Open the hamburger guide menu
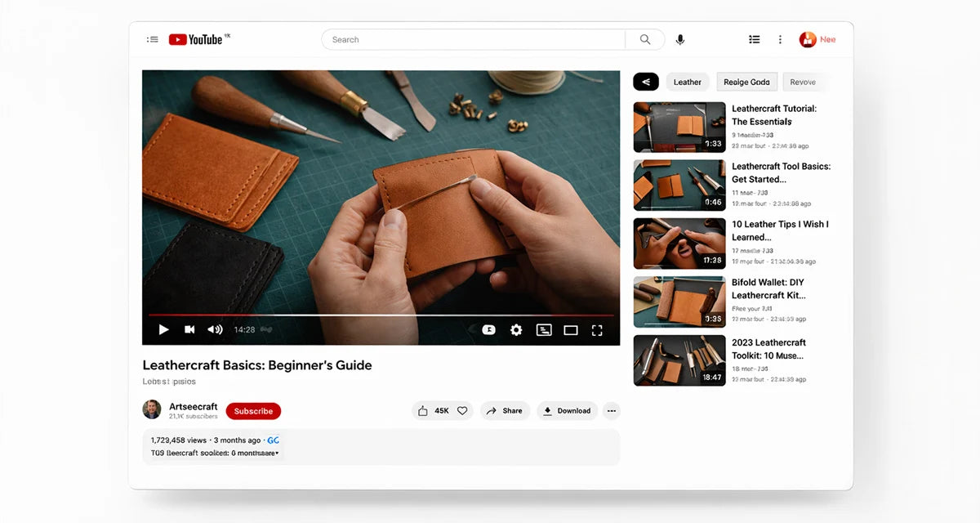The image size is (980, 523). click(153, 39)
